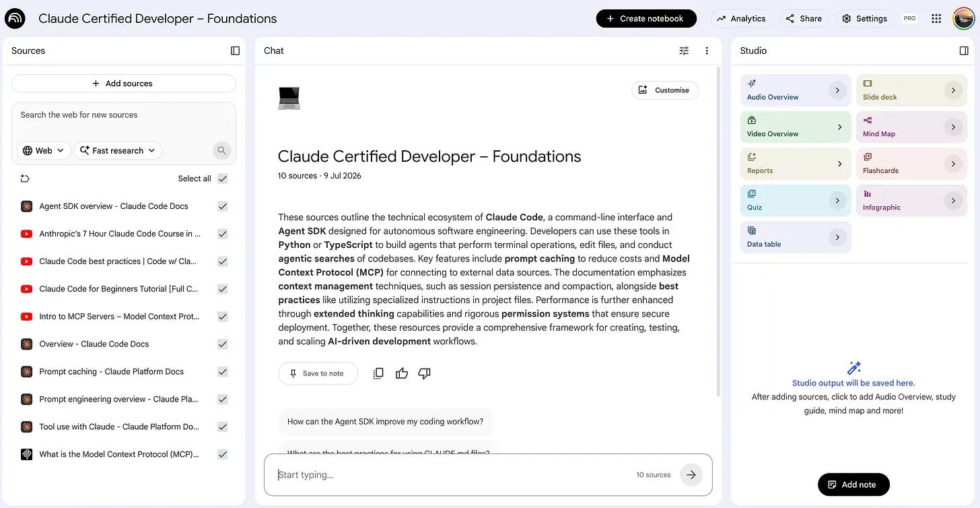The height and width of the screenshot is (508, 980).
Task: Click the Reports card
Action: pos(796,164)
